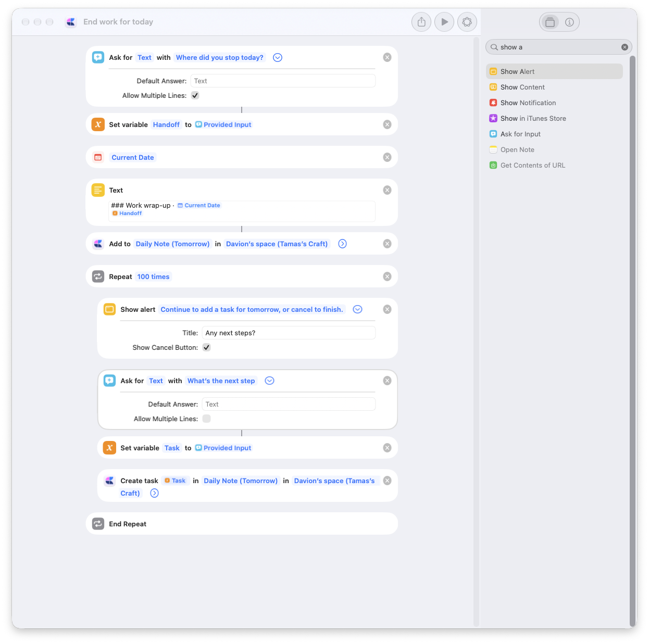Change the Repeat '100 times' count
The height and width of the screenshot is (644, 649).
[153, 276]
